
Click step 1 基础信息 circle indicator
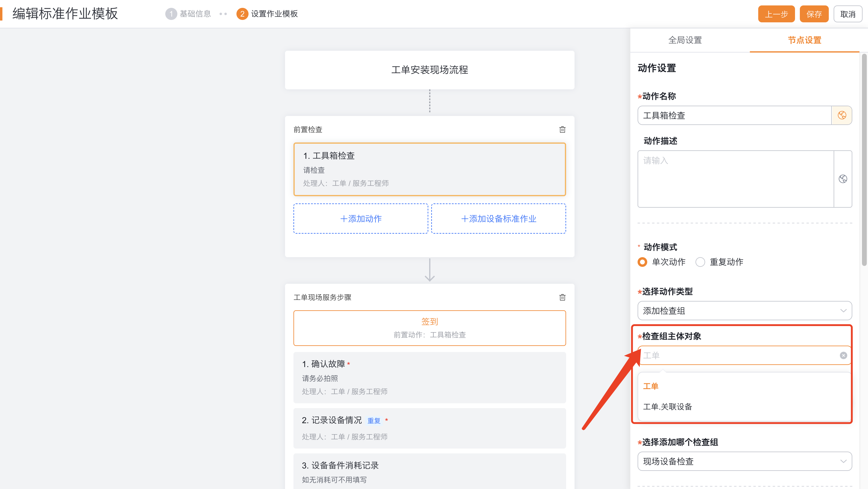(171, 14)
